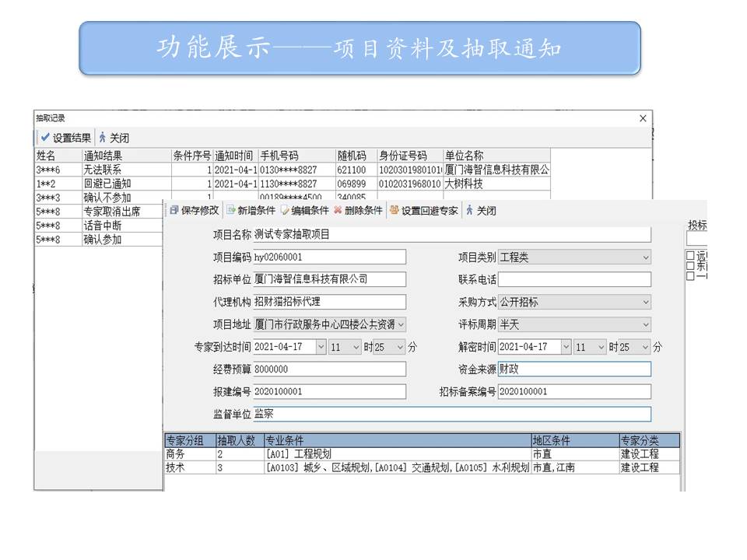Click the name cell 3***6
Viewport: 747px width, 560px height.
point(58,170)
